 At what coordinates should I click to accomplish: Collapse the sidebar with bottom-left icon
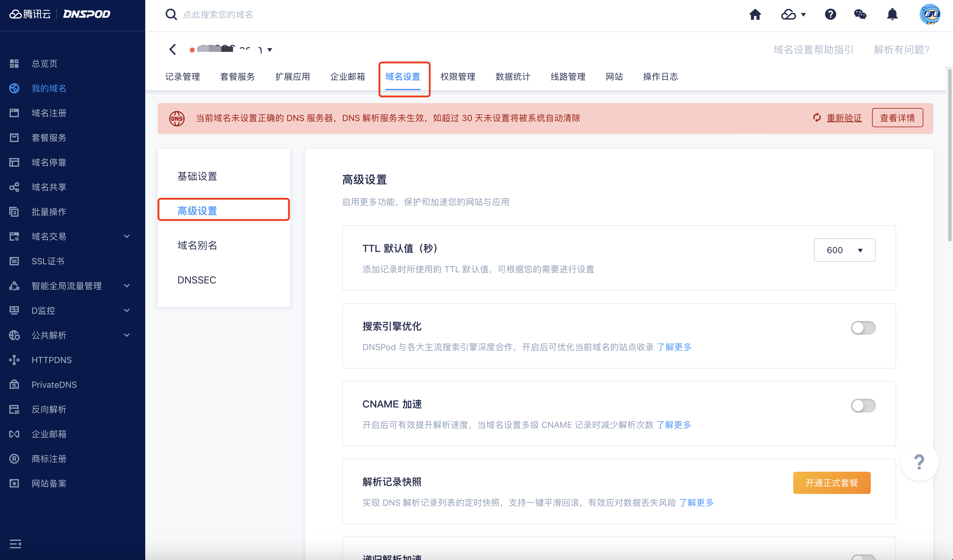point(15,544)
